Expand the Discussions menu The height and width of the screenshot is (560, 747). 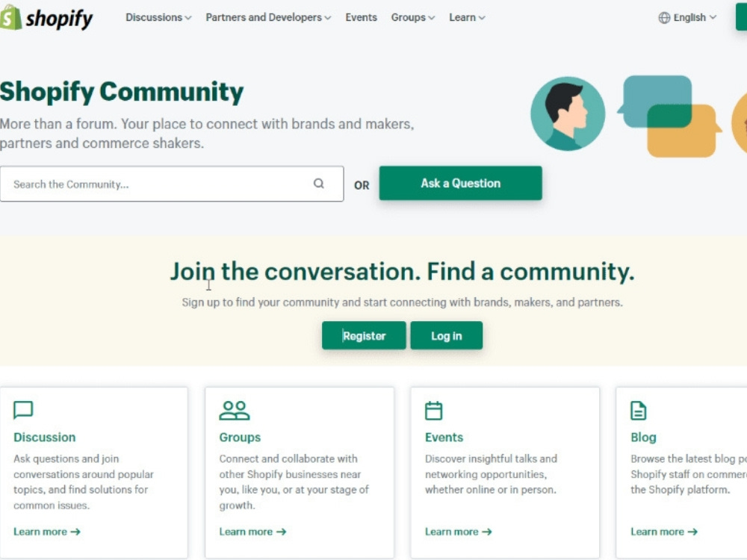pos(158,18)
